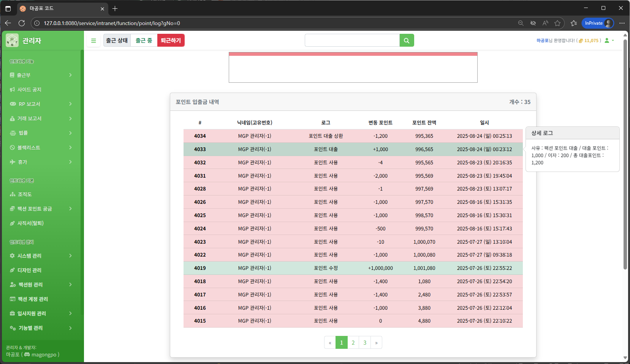The width and height of the screenshot is (630, 364).
Task: Click the 시스템 관리 gear icon
Action: tap(12, 256)
